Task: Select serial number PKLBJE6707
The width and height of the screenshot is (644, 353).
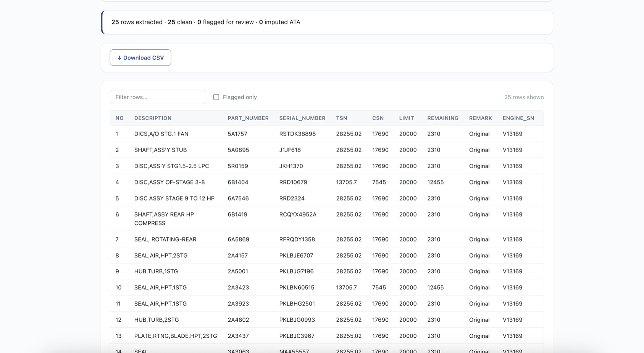Action: [x=296, y=255]
